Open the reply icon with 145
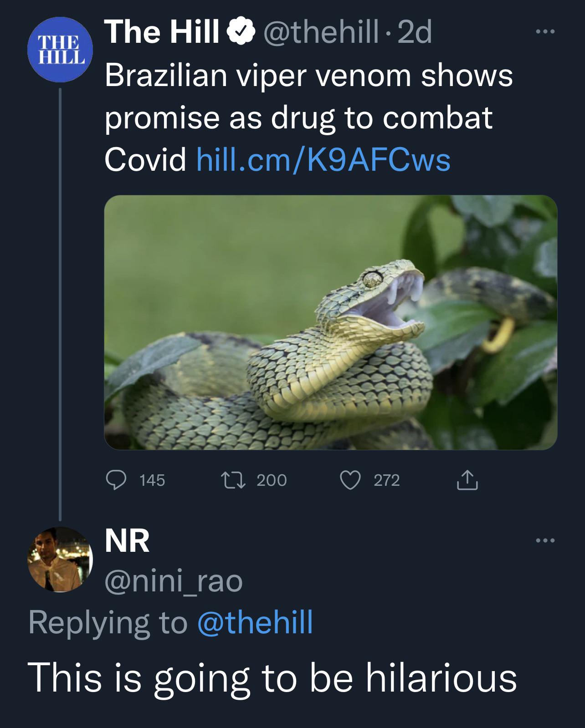Viewport: 585px width, 728px height. click(117, 480)
